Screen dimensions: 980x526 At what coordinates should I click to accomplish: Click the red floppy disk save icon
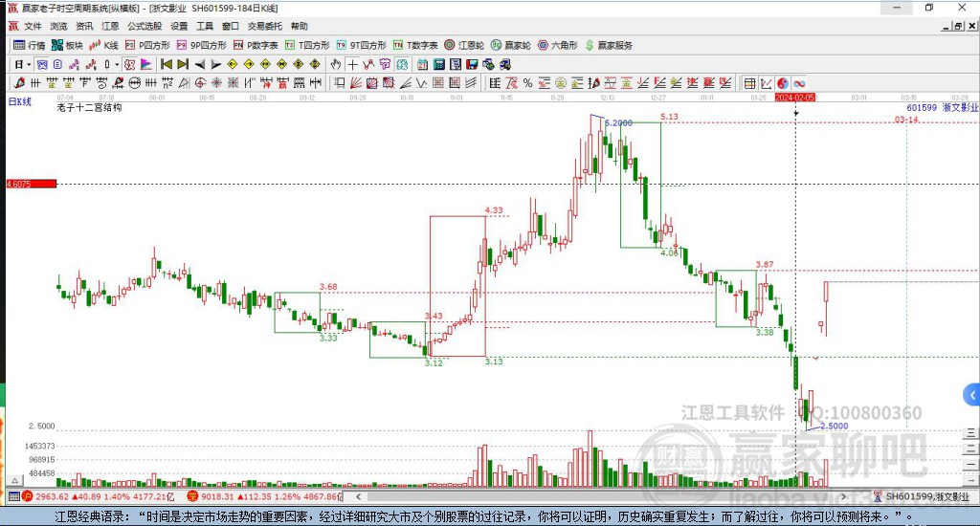tap(472, 64)
